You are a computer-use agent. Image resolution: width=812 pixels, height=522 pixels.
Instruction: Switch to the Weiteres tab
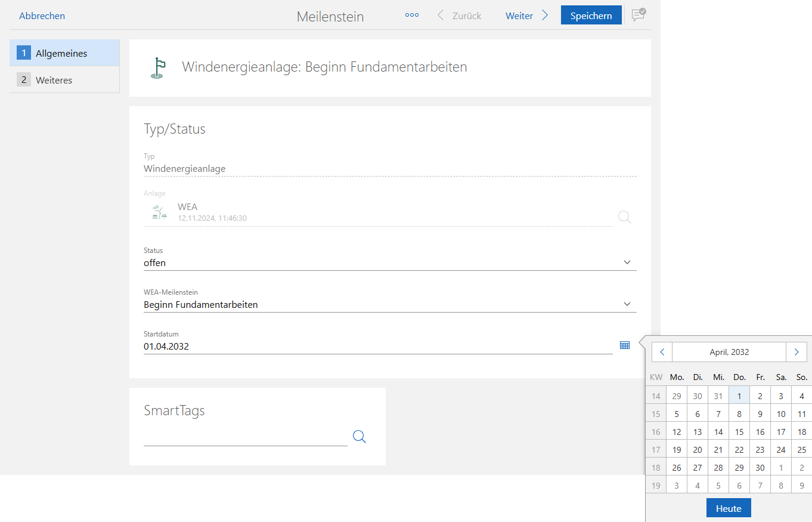click(64, 80)
